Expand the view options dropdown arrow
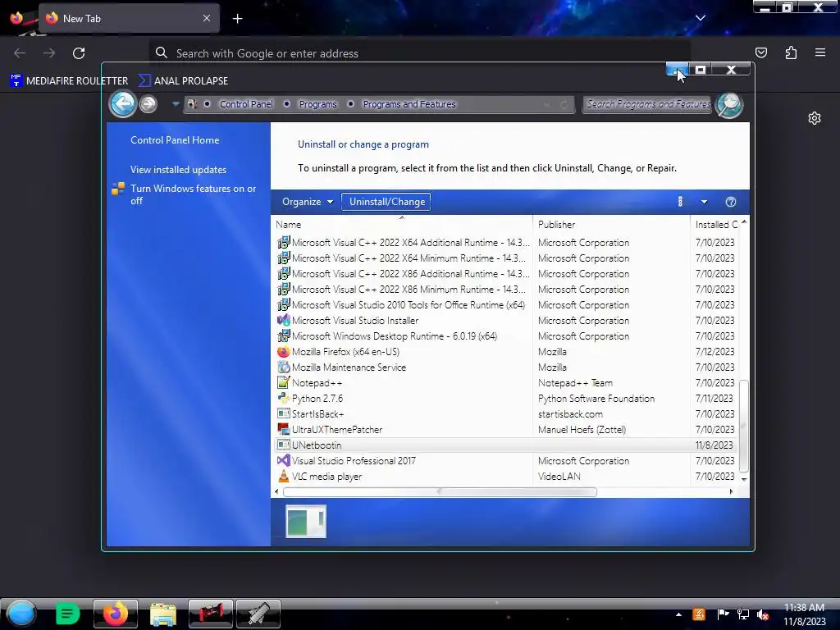 pos(704,202)
